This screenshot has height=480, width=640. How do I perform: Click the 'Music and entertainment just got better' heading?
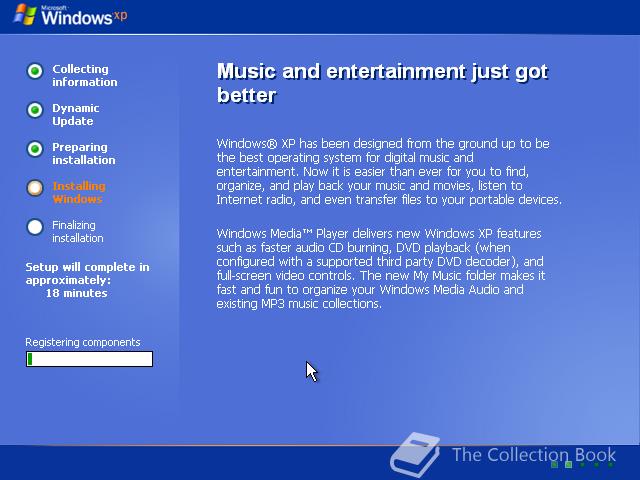[x=382, y=83]
